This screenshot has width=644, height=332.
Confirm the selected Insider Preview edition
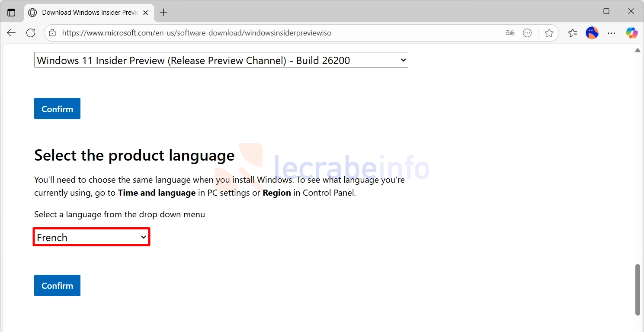tap(57, 109)
